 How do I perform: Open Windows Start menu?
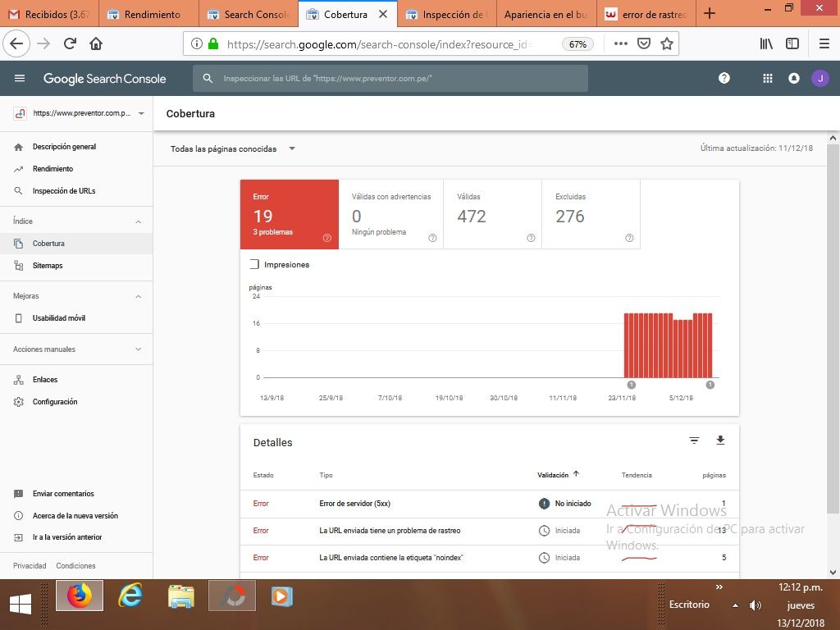[x=21, y=605]
